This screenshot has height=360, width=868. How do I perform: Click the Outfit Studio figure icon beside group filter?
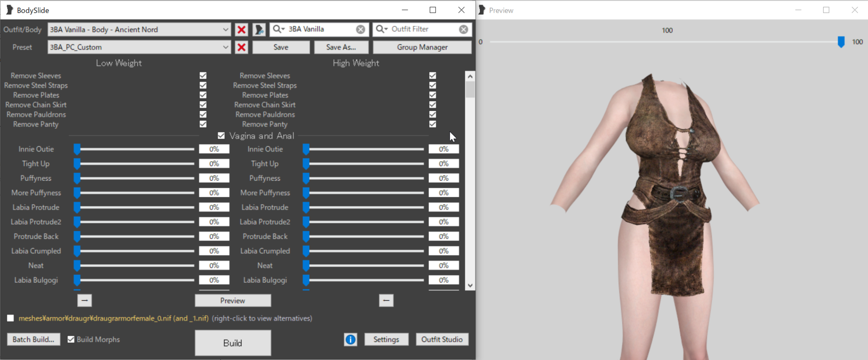(x=259, y=29)
